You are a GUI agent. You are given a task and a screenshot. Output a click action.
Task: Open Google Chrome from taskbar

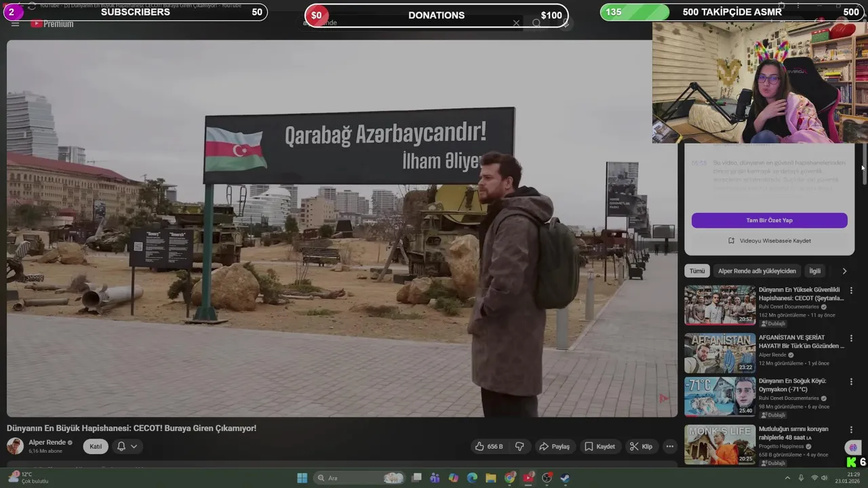509,478
